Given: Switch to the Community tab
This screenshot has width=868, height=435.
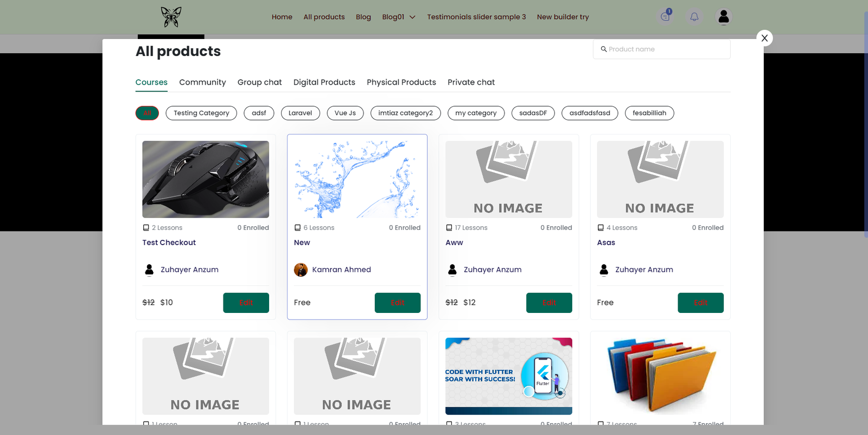Looking at the screenshot, I should [202, 82].
